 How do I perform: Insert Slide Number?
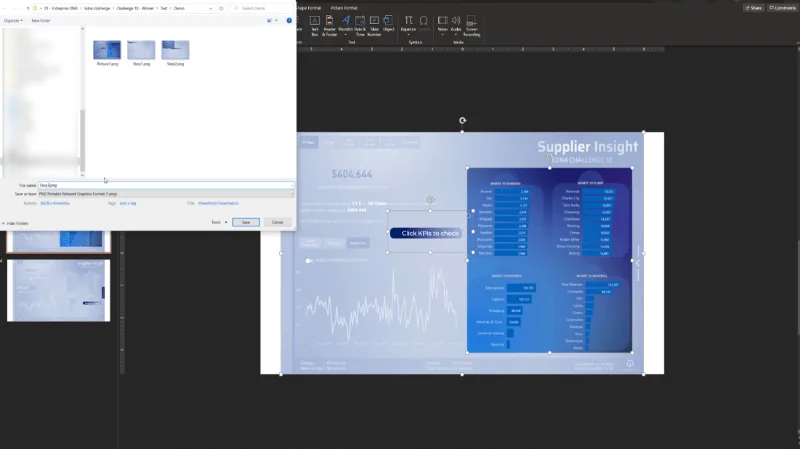pos(374,26)
